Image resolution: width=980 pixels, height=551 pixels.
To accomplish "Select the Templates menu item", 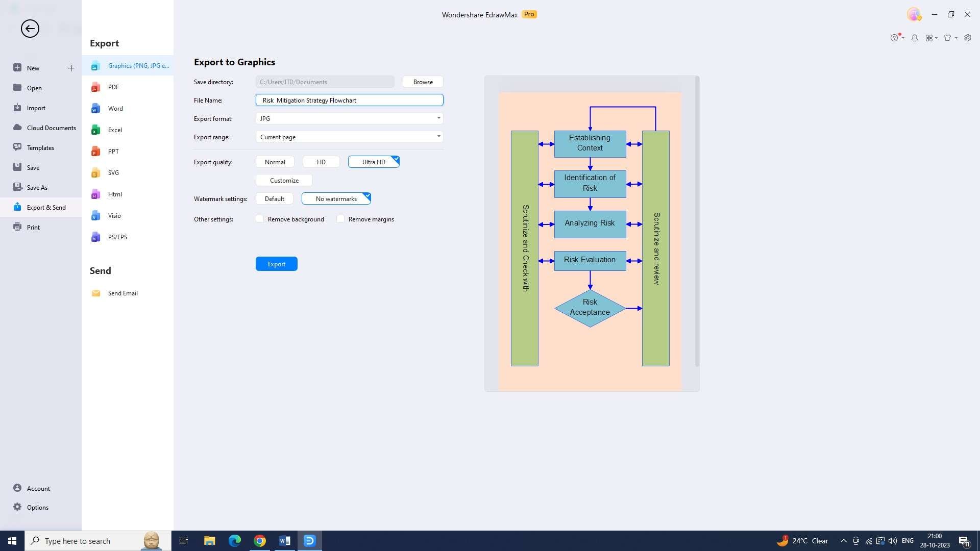I will pos(40,147).
